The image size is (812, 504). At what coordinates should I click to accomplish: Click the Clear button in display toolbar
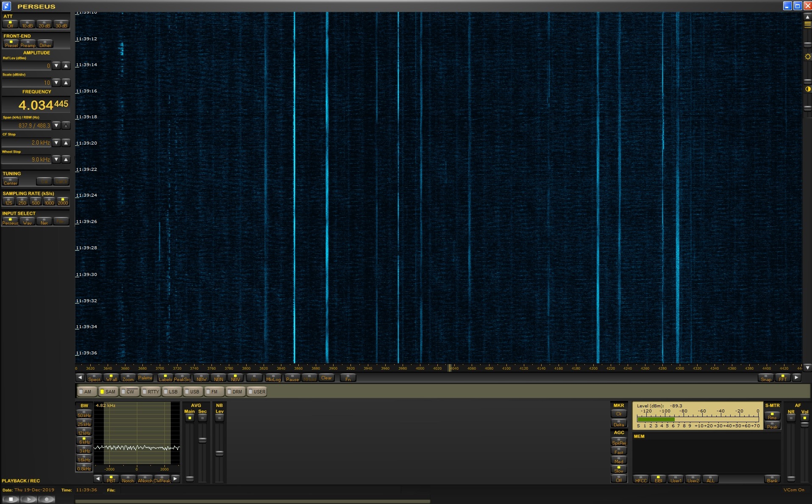point(326,378)
